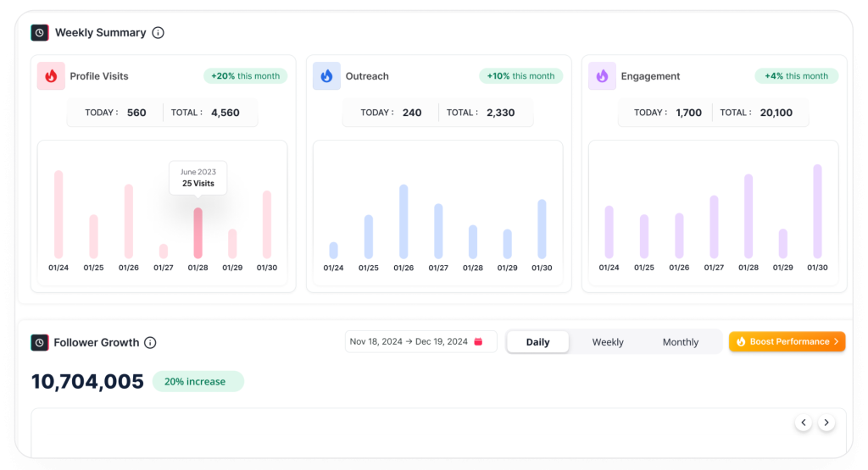Viewport: 868px width, 470px height.
Task: Click the 20% increase badge
Action: pos(198,382)
